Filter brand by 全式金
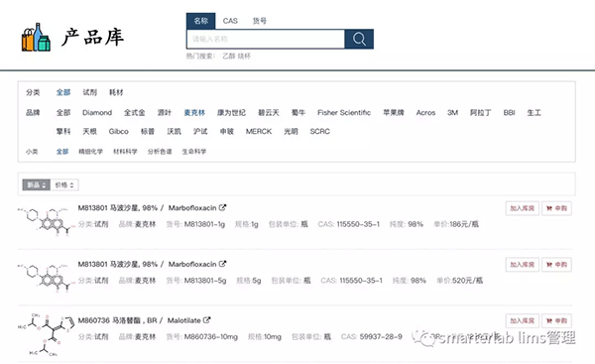This screenshot has height=364, width=595. point(134,113)
